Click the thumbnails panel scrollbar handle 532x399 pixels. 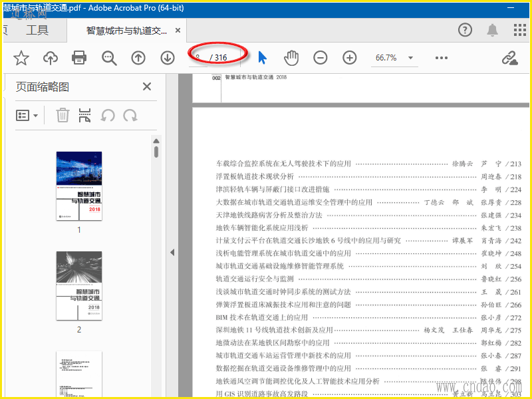(x=156, y=152)
